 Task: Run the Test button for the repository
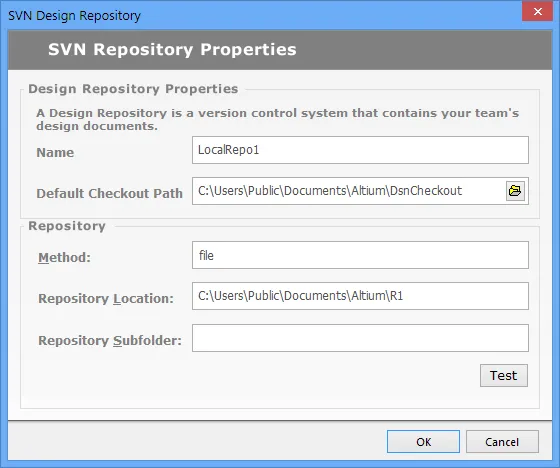(504, 375)
